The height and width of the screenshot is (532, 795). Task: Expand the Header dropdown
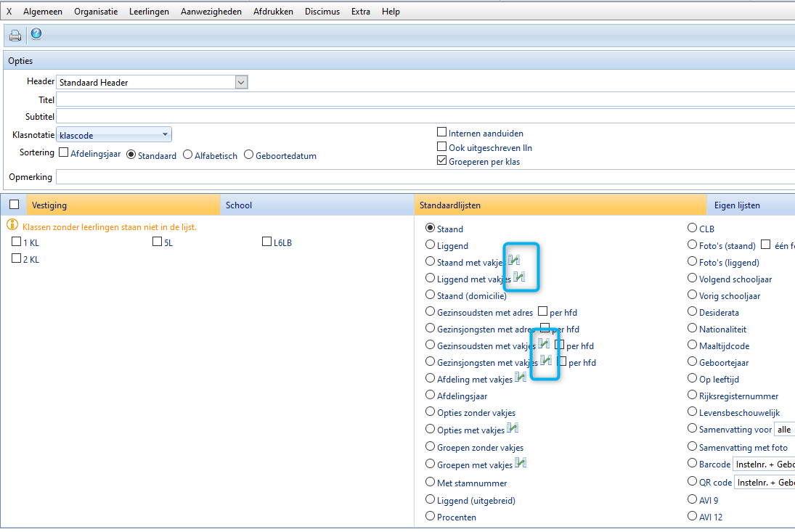(x=242, y=82)
